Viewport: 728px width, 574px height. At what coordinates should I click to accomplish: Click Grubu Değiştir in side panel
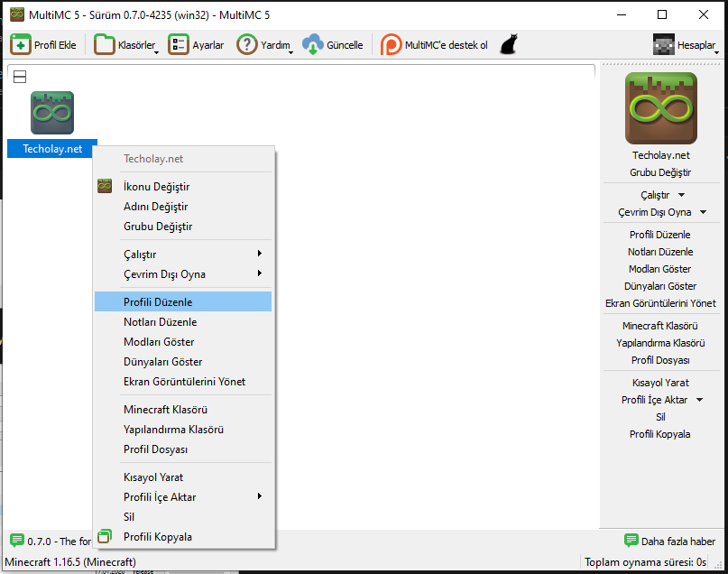pyautogui.click(x=660, y=172)
